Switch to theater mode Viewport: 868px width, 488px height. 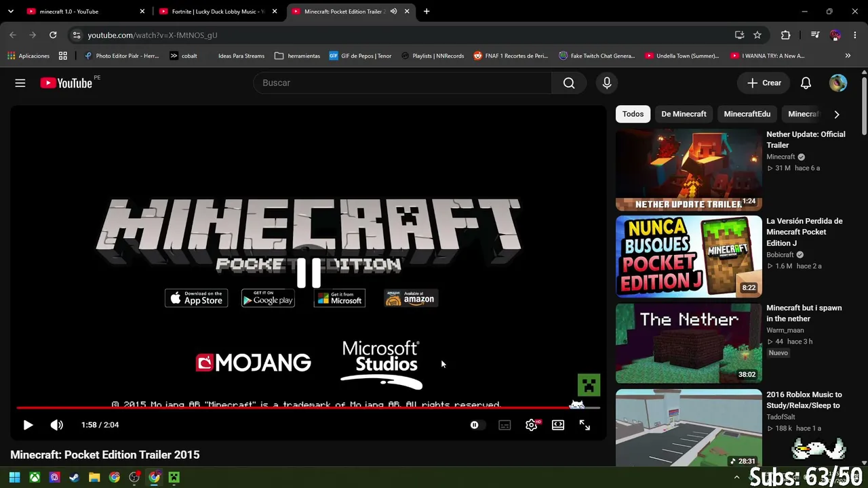point(558,425)
